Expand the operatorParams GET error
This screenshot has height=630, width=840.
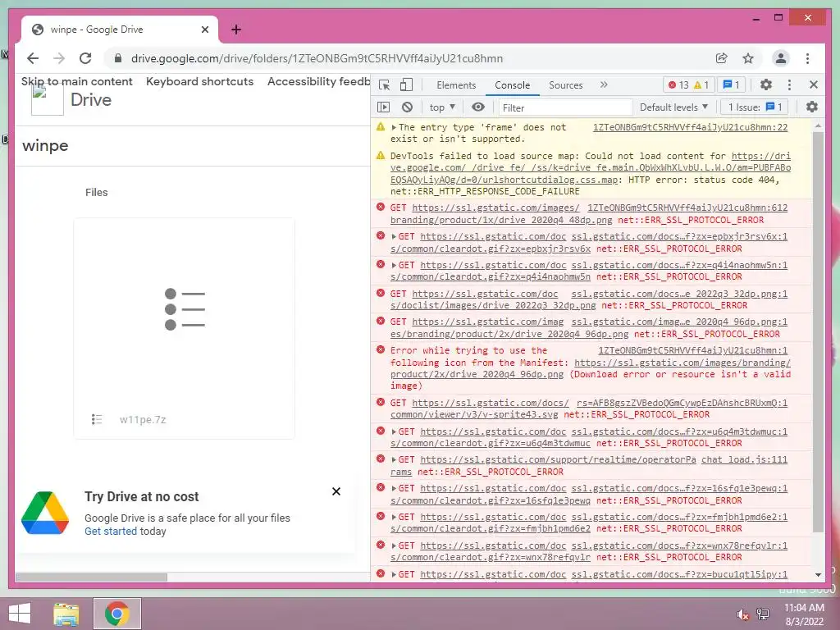click(394, 459)
